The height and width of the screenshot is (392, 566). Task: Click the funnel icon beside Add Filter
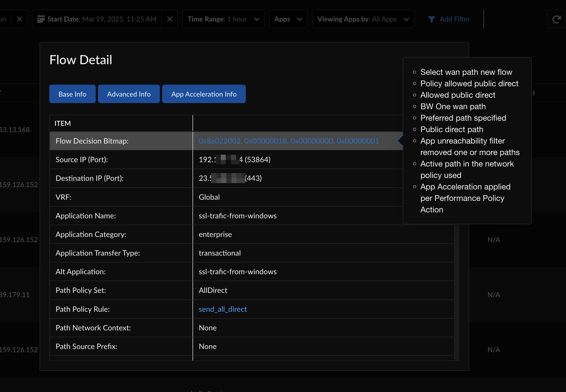pyautogui.click(x=431, y=19)
